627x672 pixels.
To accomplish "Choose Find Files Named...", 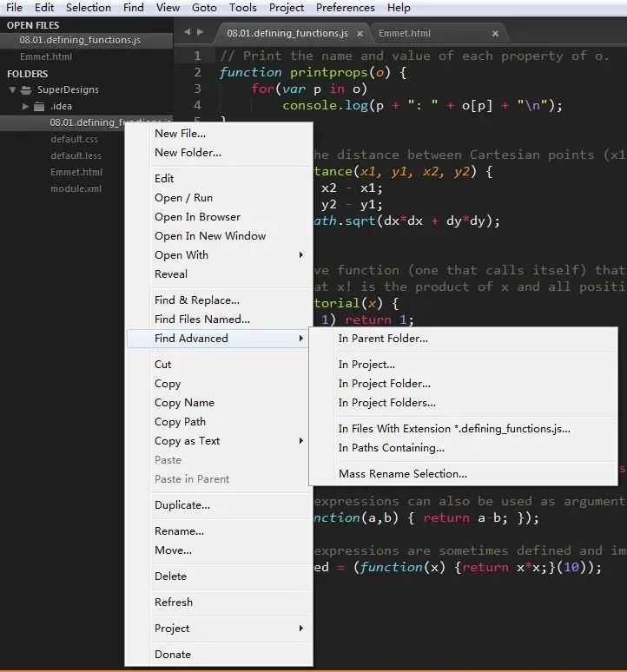I will click(219, 319).
